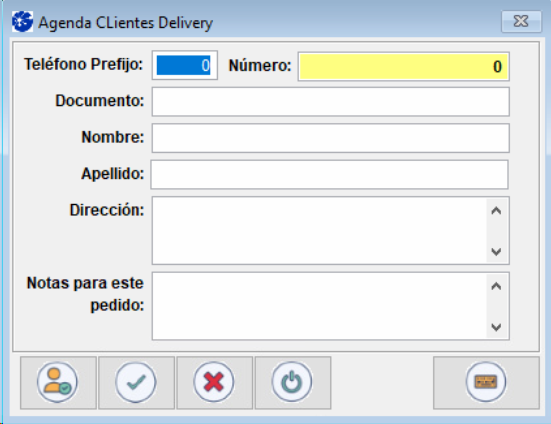Click into the Nombre text field

click(x=331, y=138)
